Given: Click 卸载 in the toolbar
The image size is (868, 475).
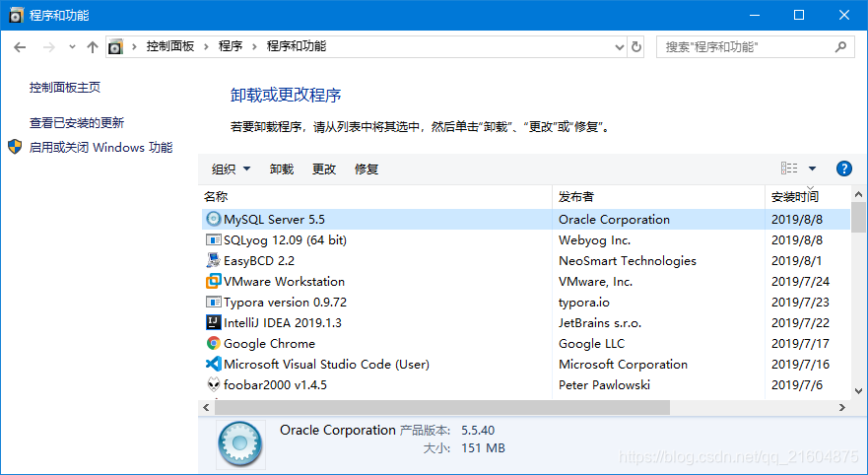Looking at the screenshot, I should [281, 169].
